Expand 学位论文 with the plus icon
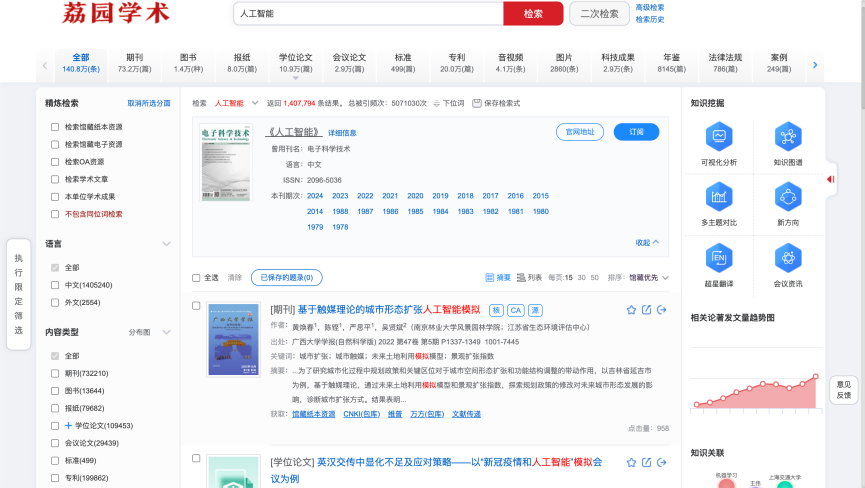Image resolution: width=865 pixels, height=488 pixels. [68, 425]
